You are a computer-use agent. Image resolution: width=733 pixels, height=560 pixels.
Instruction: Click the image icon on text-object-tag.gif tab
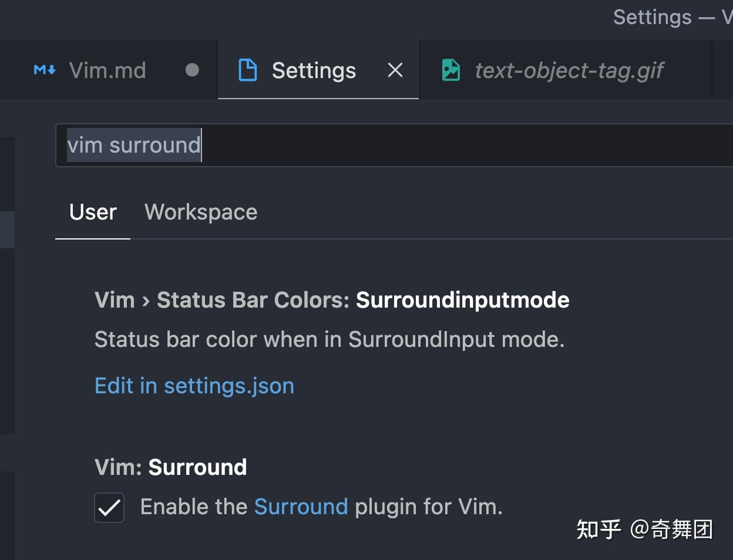451,69
